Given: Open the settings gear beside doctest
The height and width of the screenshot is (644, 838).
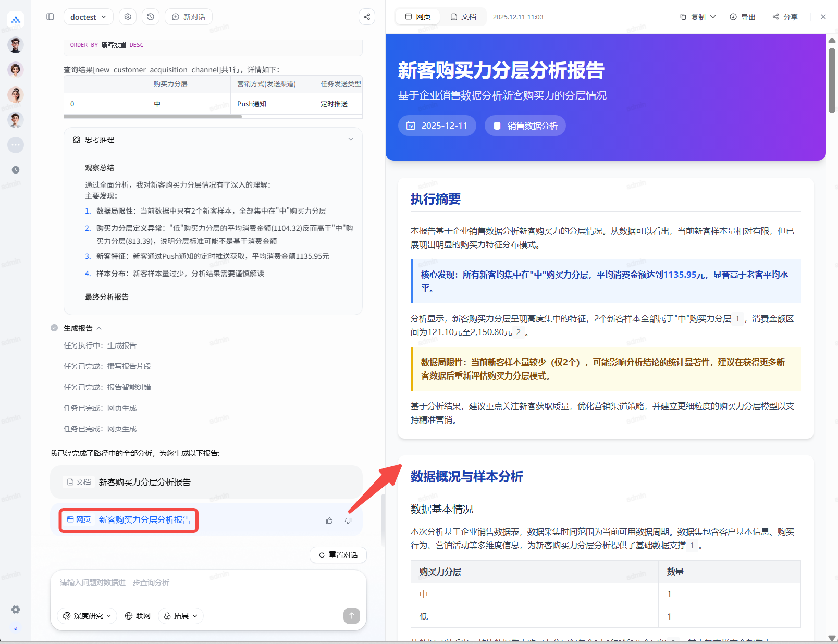Looking at the screenshot, I should (x=128, y=17).
